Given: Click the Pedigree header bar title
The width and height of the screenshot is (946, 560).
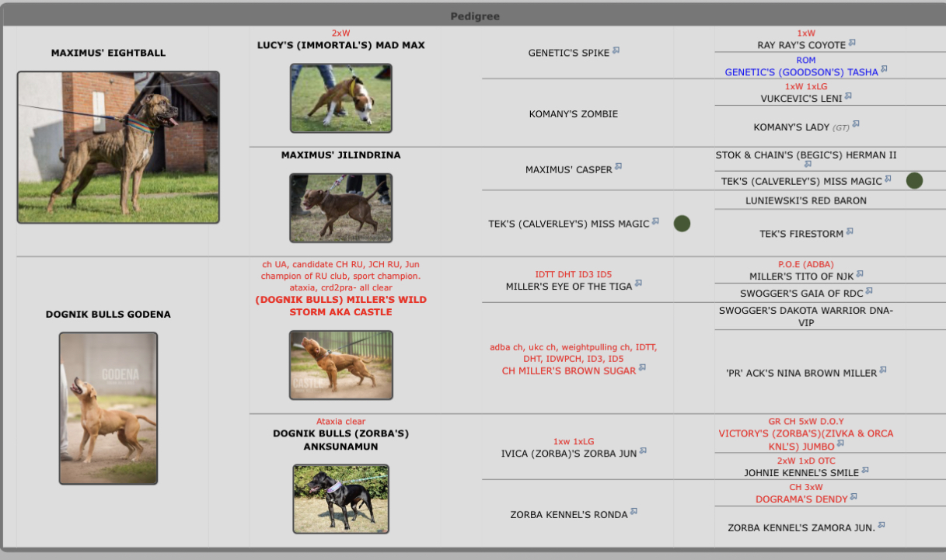Looking at the screenshot, I should coord(475,16).
